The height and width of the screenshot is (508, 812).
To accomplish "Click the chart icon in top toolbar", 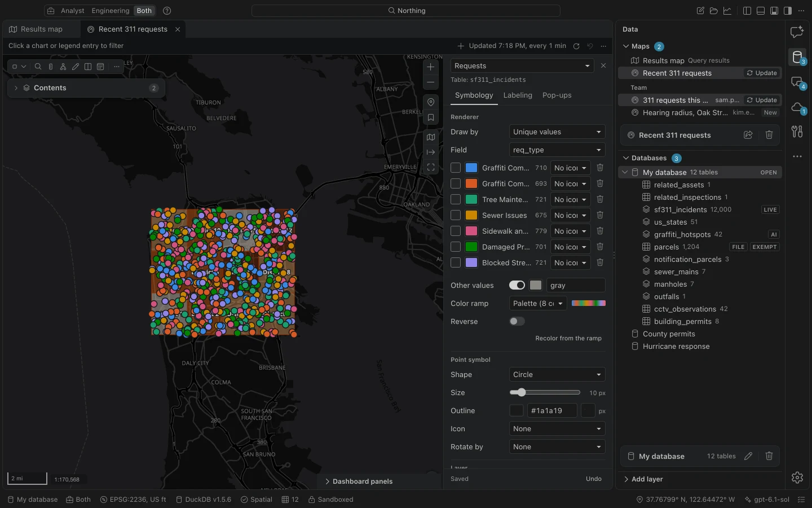I will point(727,11).
